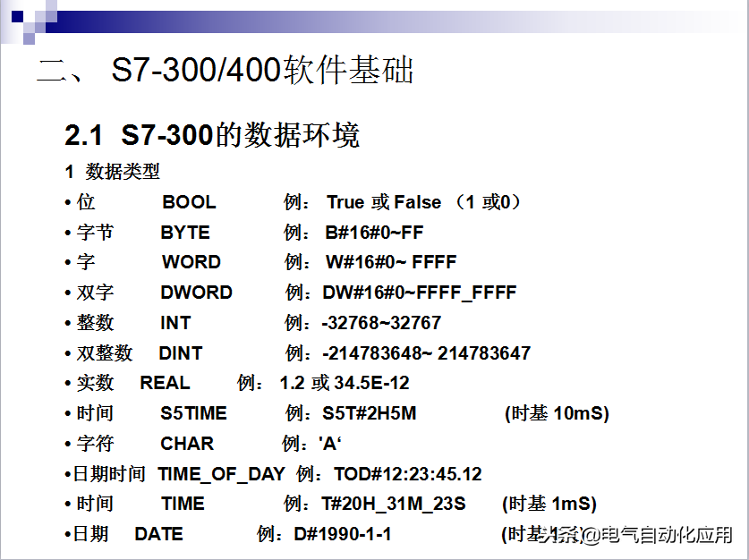Select the heading "2.1 S7-300的数据环境"

click(x=212, y=134)
